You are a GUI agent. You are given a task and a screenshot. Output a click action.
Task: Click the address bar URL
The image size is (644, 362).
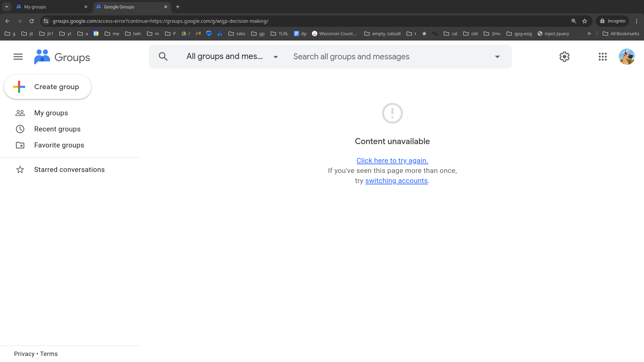160,21
